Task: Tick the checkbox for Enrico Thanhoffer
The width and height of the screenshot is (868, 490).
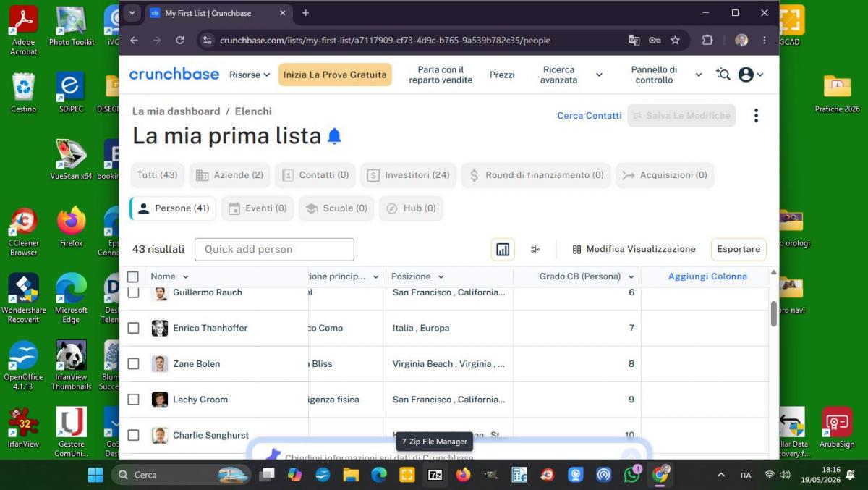Action: pyautogui.click(x=133, y=328)
